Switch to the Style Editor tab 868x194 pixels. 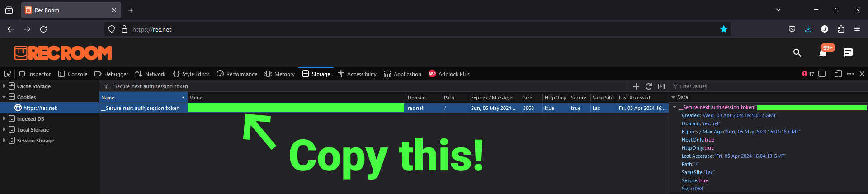pos(191,74)
